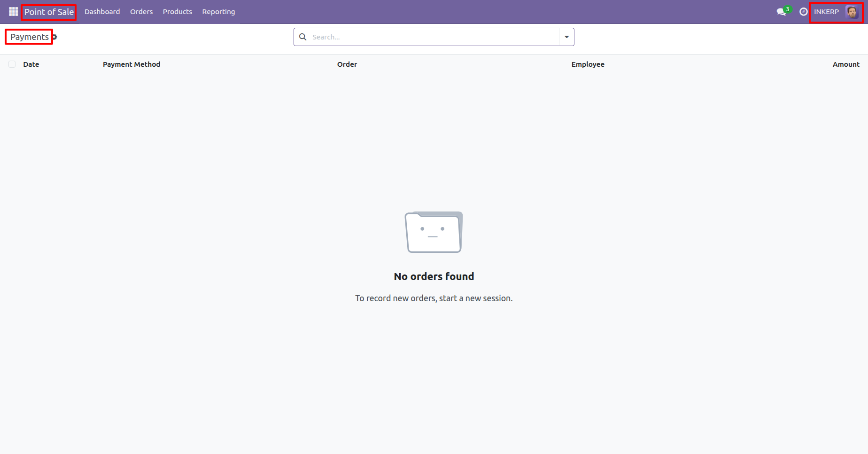Viewport: 868px width, 454px height.
Task: Sort by the Amount column header
Action: [x=846, y=64]
